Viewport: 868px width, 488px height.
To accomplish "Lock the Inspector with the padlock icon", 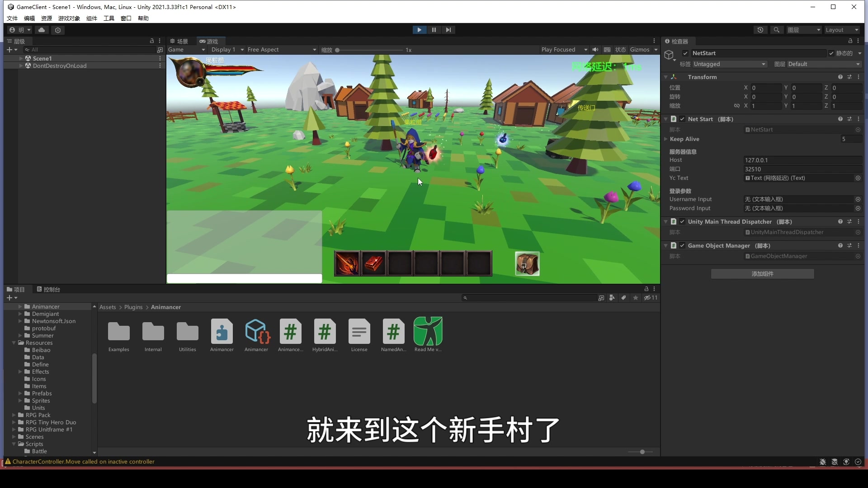I will [850, 41].
